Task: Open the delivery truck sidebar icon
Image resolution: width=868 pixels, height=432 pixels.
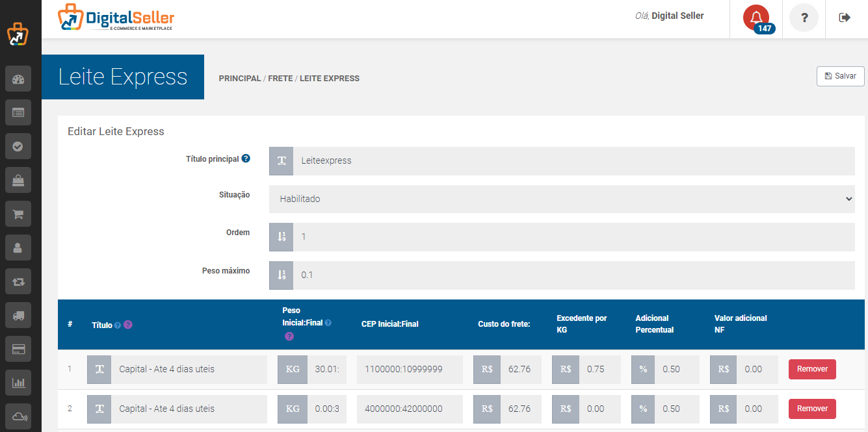Action: click(18, 315)
